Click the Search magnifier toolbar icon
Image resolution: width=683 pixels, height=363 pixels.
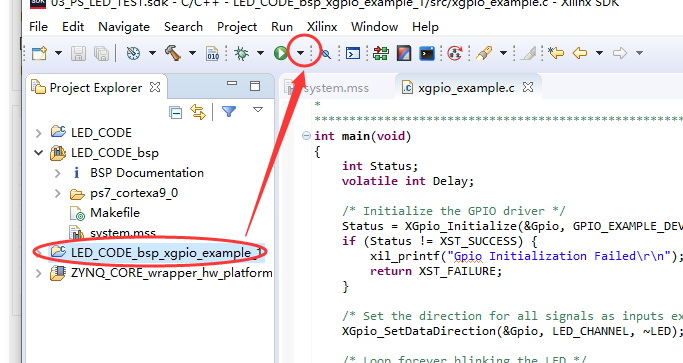point(326,54)
